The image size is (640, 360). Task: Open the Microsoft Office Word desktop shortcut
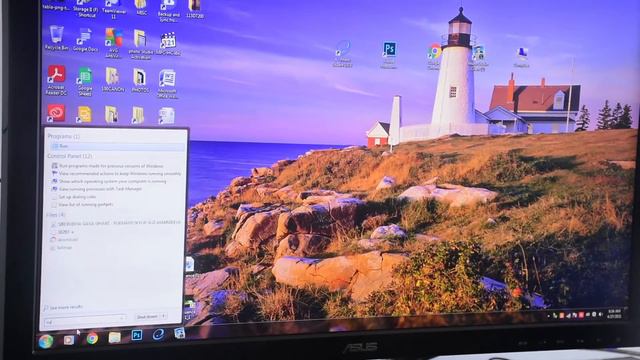click(167, 84)
